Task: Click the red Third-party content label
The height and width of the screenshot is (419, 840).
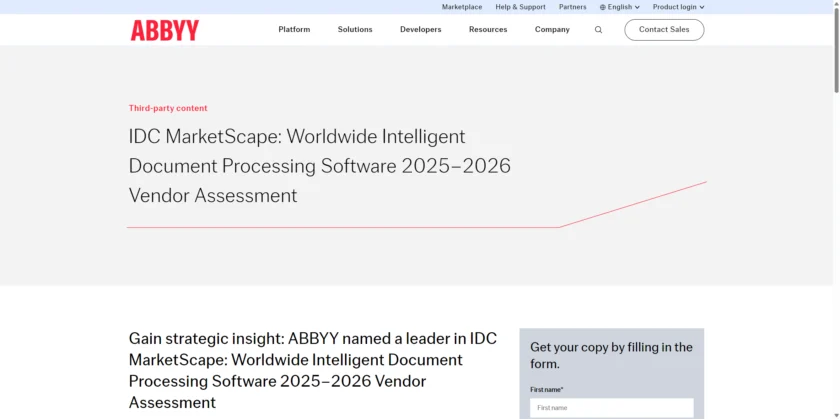Action: (x=168, y=108)
